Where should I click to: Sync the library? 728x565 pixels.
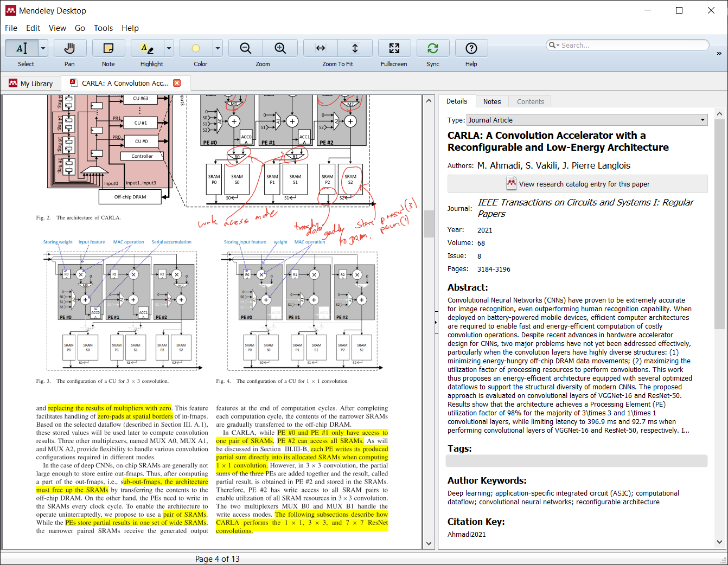coord(432,48)
